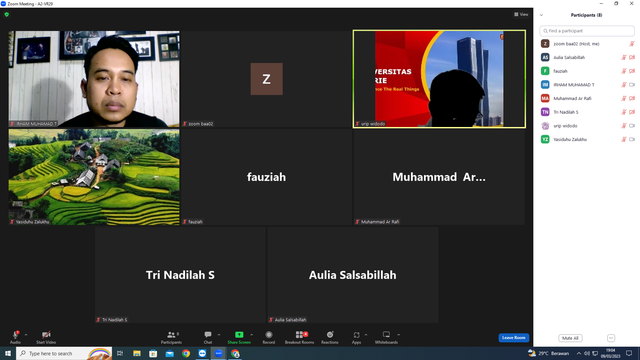Expand arrow beside Whiteboards
The width and height of the screenshot is (640, 360).
click(x=398, y=335)
